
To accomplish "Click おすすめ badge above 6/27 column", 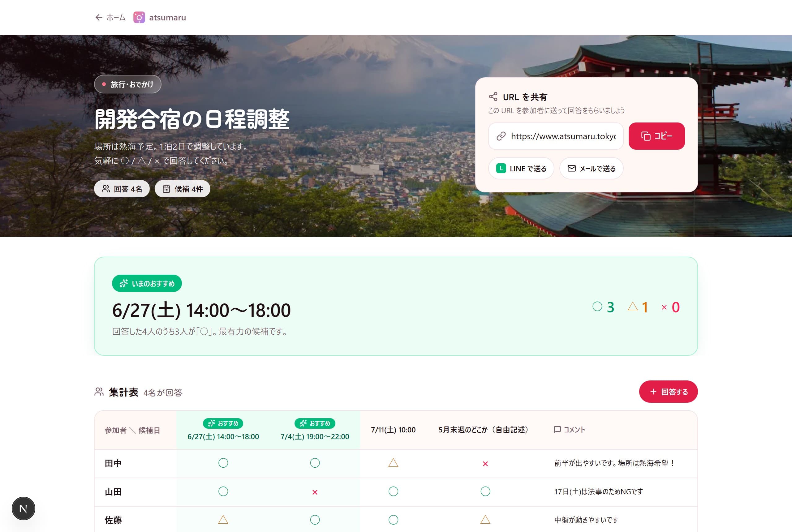I will [223, 423].
